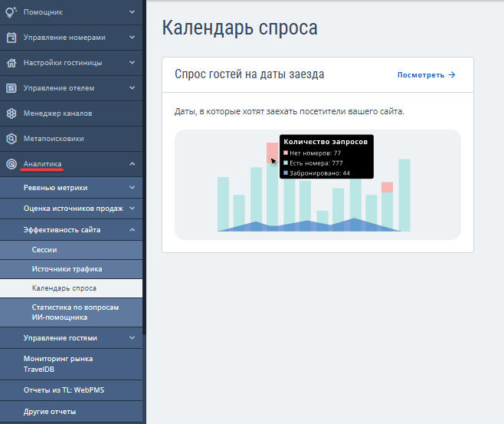Click the building icon for Управление отелем
The height and width of the screenshot is (424, 504).
pos(11,88)
